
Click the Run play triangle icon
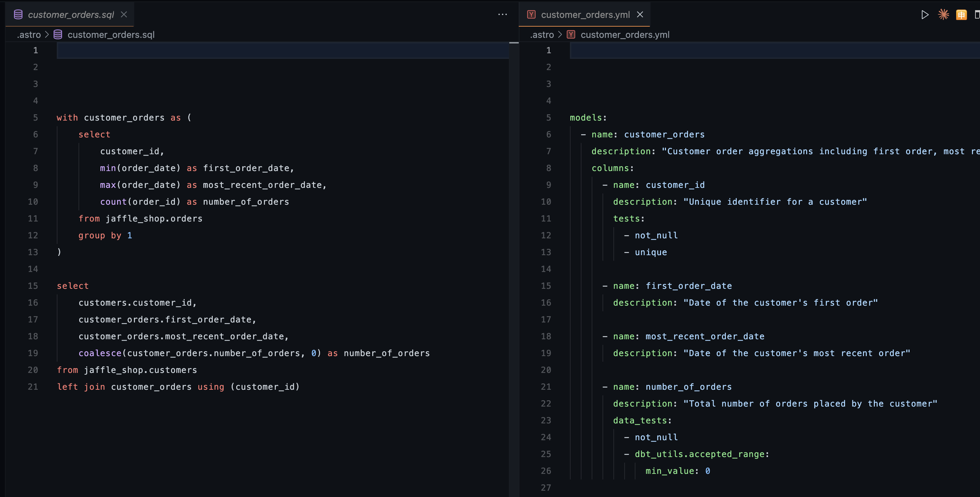tap(925, 15)
